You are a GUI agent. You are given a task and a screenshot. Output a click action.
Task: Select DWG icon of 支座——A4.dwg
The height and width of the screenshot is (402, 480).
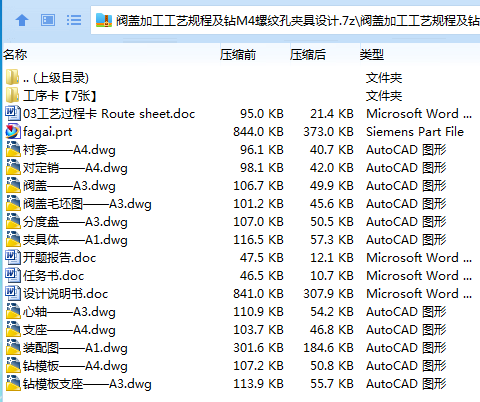click(x=13, y=329)
